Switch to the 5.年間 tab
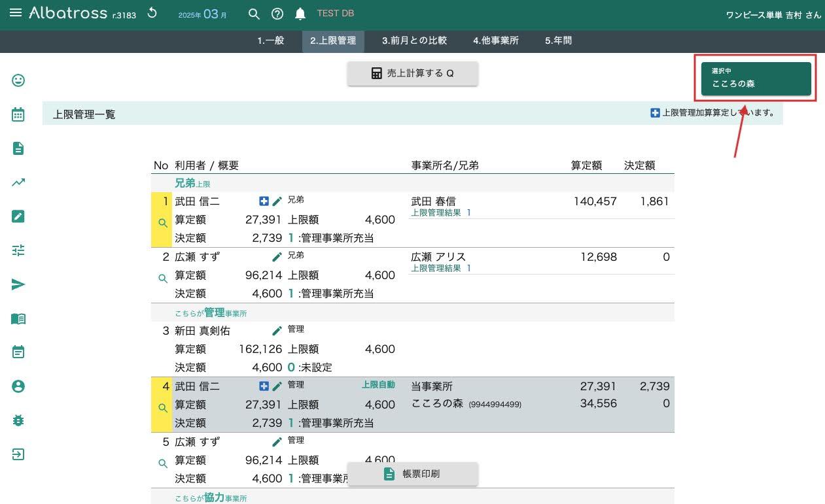Screen dimensions: 825x504 coord(558,41)
